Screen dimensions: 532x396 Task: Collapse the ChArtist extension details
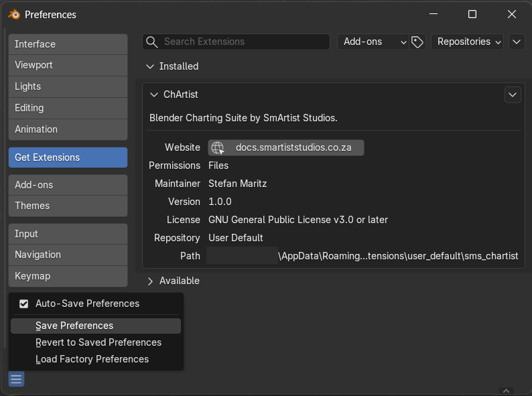click(x=154, y=94)
